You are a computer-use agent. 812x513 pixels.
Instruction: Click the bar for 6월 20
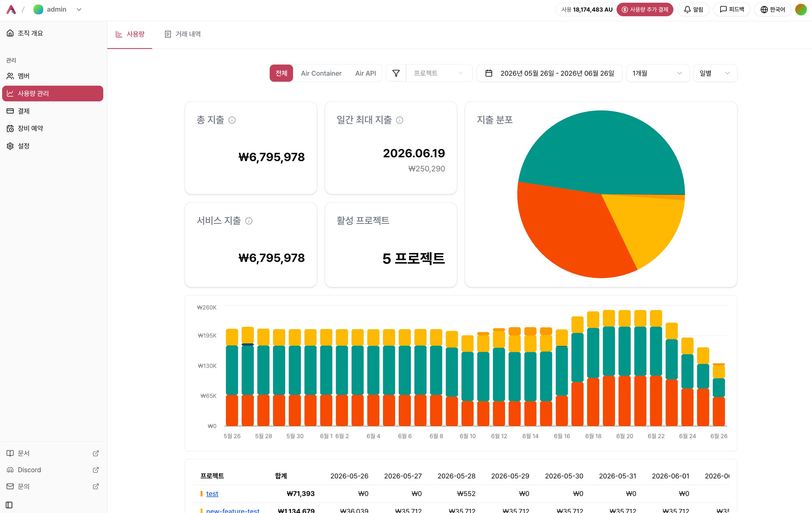coord(624,368)
